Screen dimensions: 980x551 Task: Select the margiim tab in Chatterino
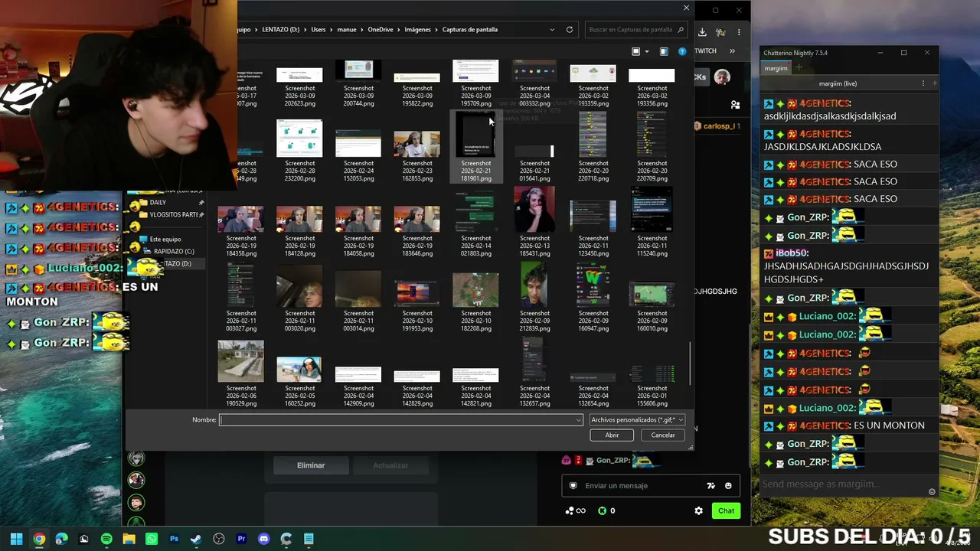coord(776,68)
